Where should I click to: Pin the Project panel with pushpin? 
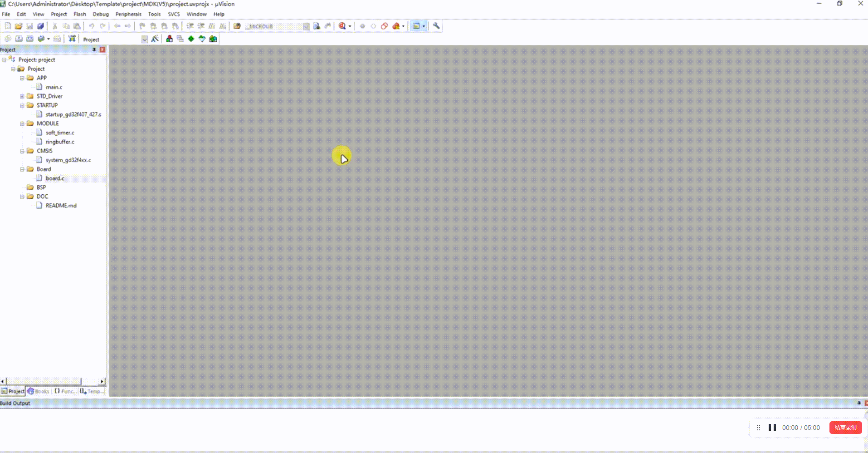[94, 49]
